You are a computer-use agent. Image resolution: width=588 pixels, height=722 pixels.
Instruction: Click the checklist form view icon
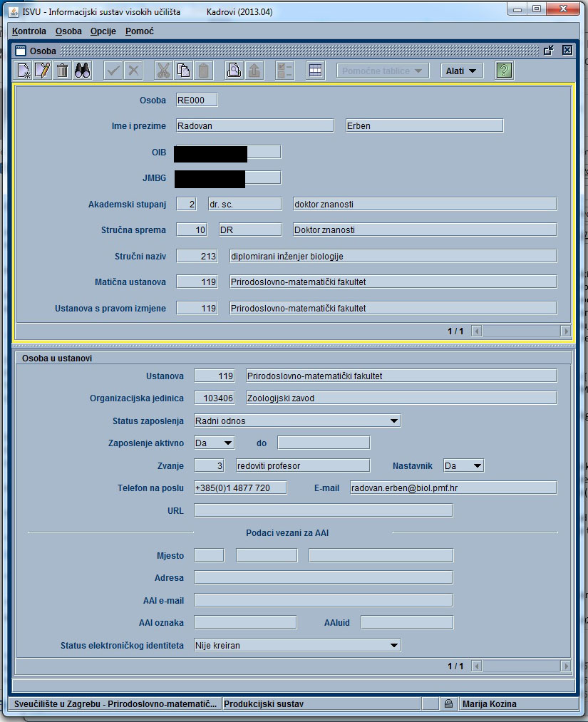click(284, 71)
